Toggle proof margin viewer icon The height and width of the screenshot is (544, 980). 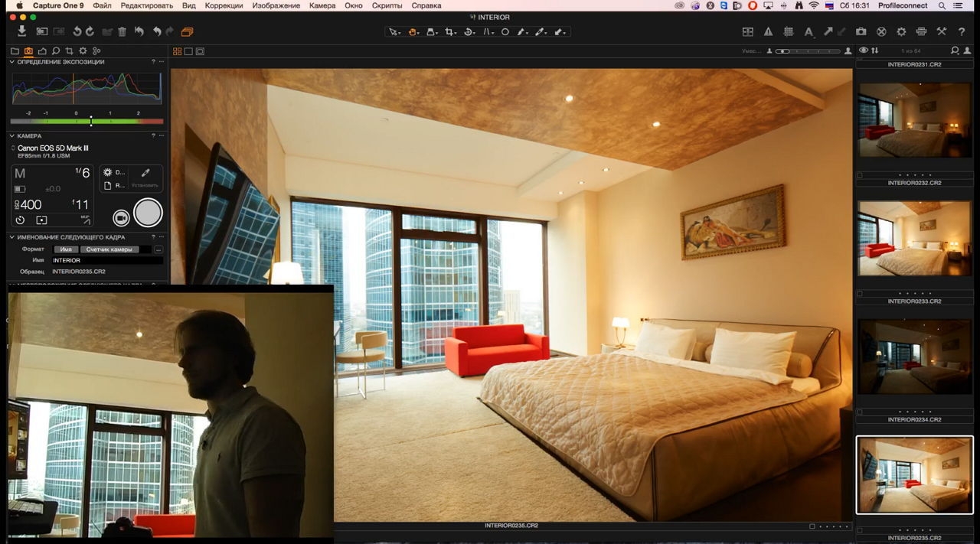pos(200,51)
